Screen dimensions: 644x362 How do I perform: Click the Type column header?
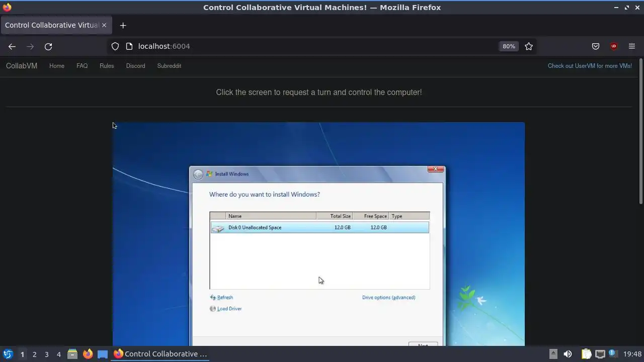pyautogui.click(x=409, y=216)
